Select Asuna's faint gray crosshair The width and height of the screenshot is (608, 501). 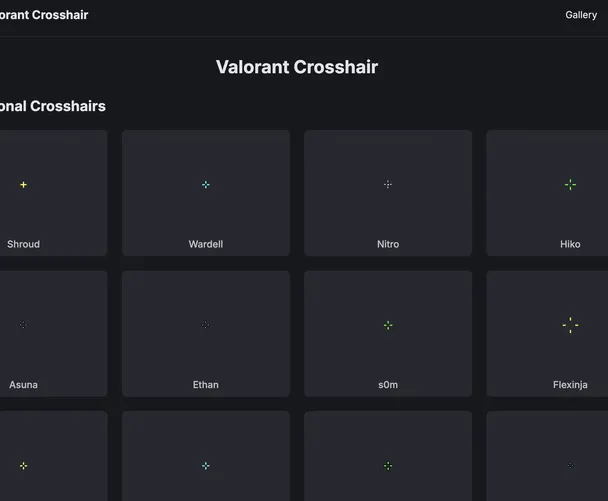[x=24, y=325]
